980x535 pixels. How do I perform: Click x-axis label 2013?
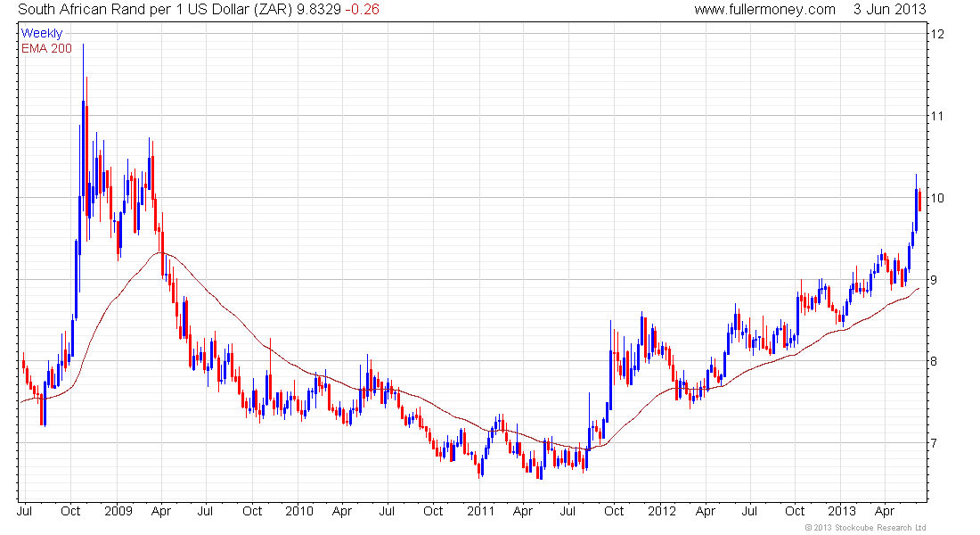point(842,511)
